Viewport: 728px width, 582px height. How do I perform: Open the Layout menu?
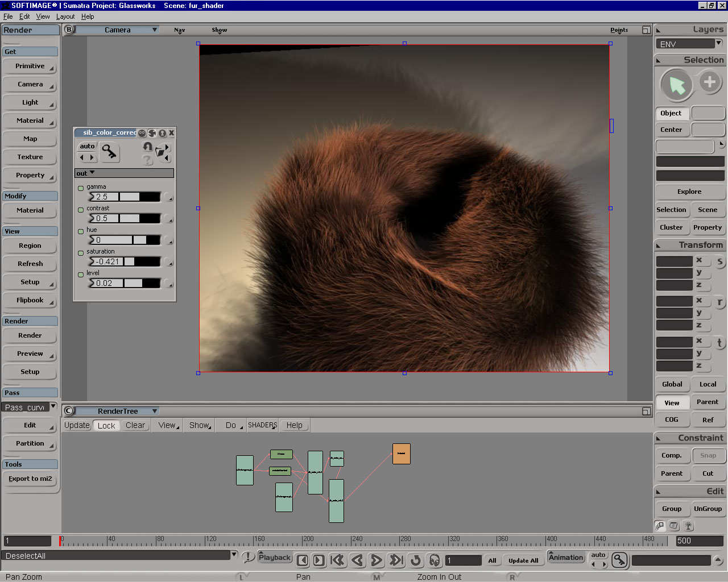(x=65, y=16)
